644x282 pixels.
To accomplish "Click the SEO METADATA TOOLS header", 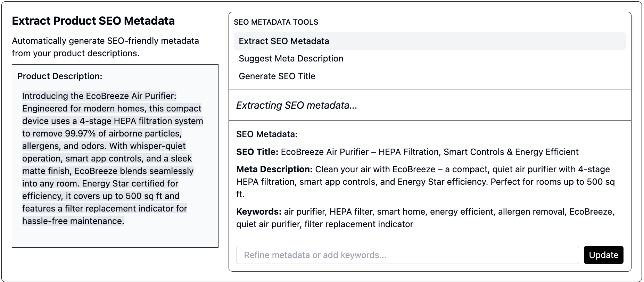I will pyautogui.click(x=276, y=22).
